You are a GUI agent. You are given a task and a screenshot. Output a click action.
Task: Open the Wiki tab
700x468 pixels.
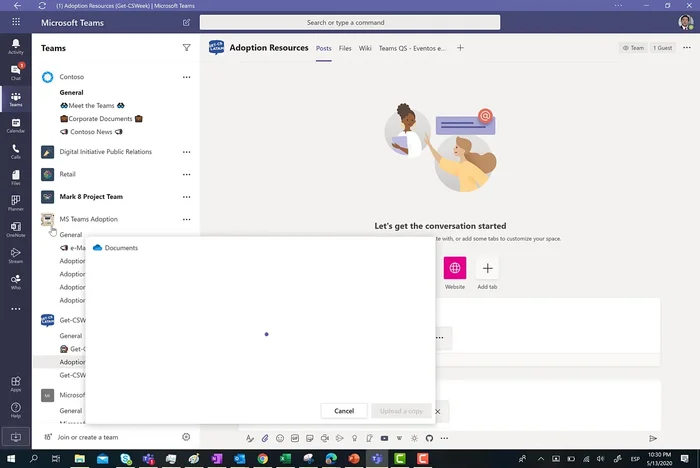(x=365, y=48)
